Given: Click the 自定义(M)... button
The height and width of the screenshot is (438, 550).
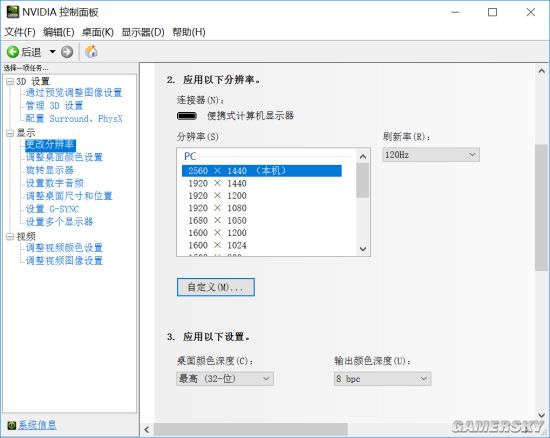Looking at the screenshot, I should coord(216,287).
